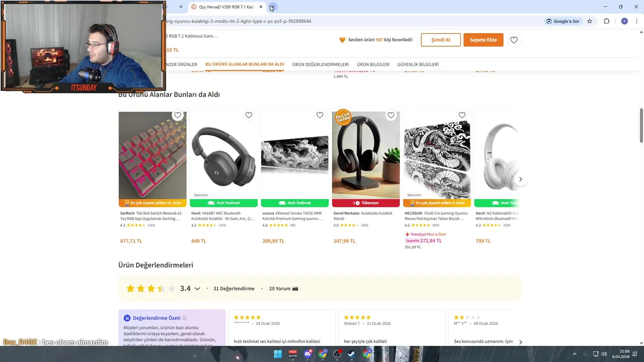Click the 849 TL price
The width and height of the screenshot is (644, 362).
point(199,241)
